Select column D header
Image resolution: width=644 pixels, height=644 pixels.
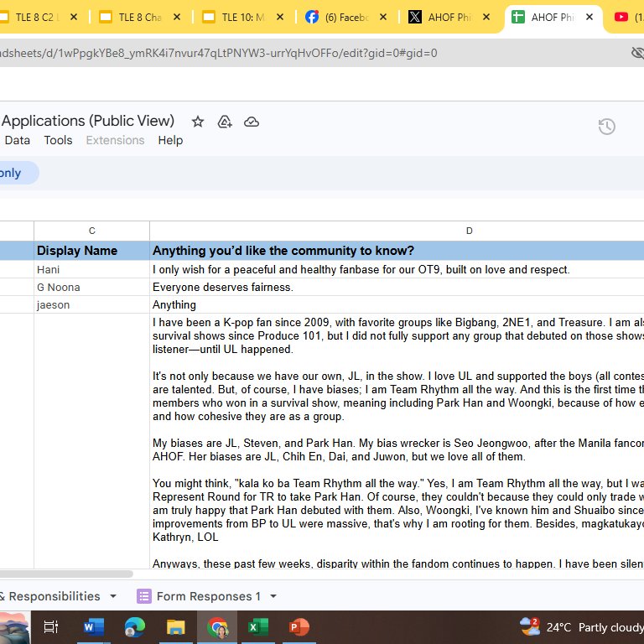click(x=397, y=231)
